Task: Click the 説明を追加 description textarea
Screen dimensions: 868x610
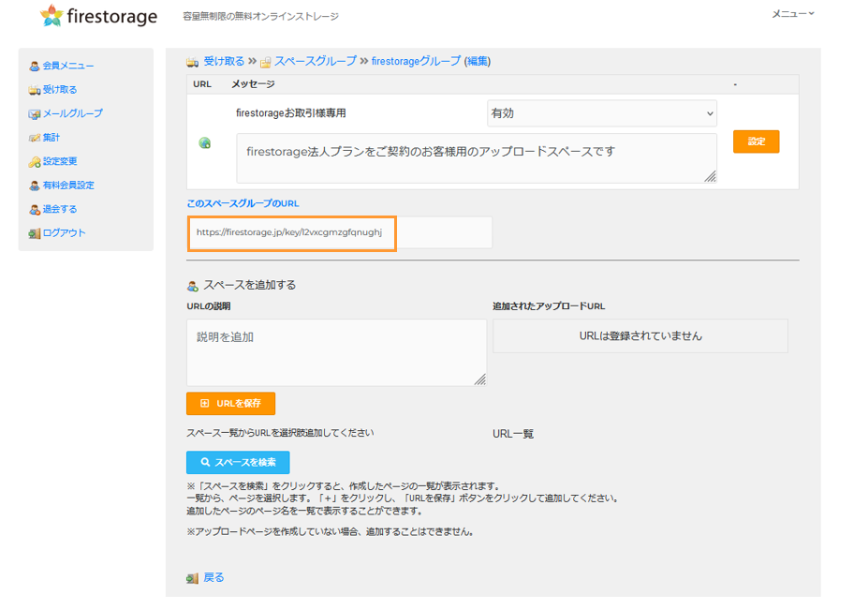Action: click(336, 352)
